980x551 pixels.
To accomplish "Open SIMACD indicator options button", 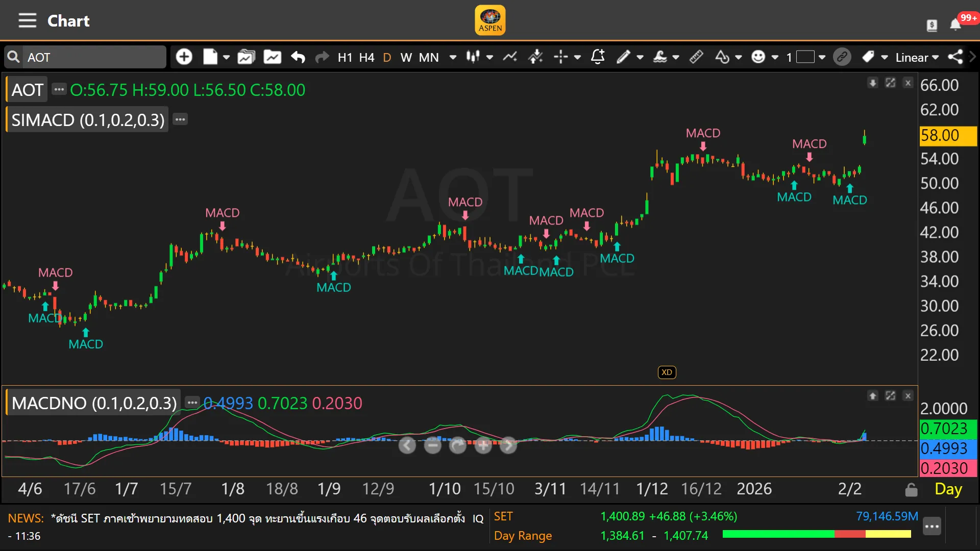I will click(180, 119).
